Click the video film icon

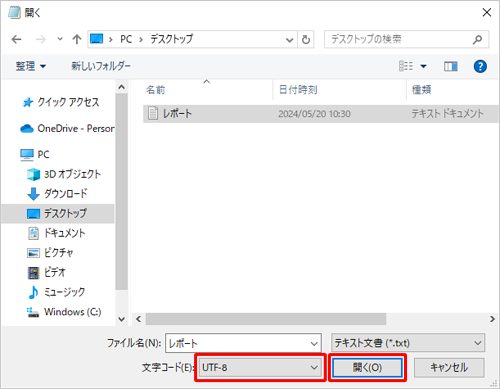pyautogui.click(x=33, y=273)
